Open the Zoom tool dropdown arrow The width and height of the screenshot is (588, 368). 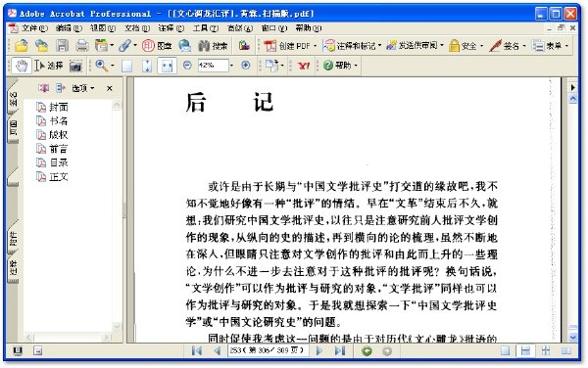click(x=112, y=66)
